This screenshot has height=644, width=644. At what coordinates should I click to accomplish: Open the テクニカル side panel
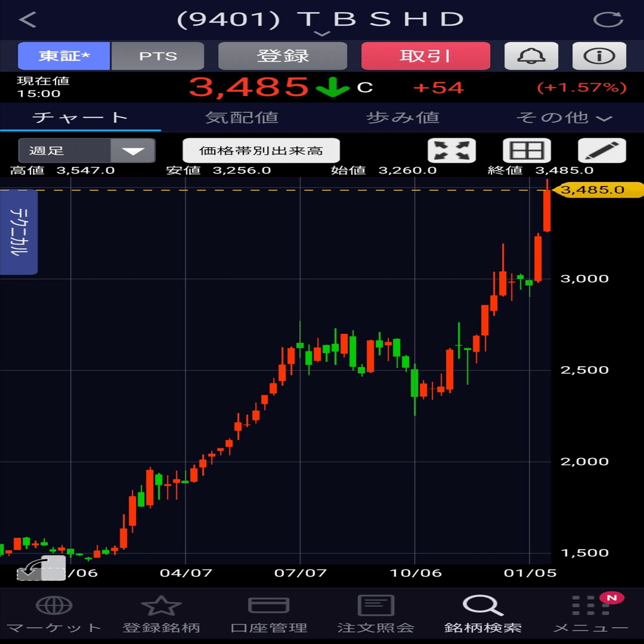(x=19, y=232)
